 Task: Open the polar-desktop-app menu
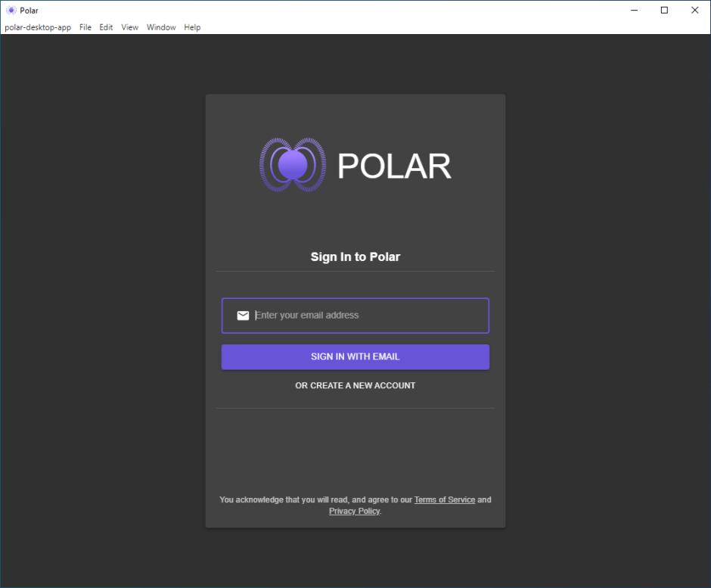coord(38,27)
